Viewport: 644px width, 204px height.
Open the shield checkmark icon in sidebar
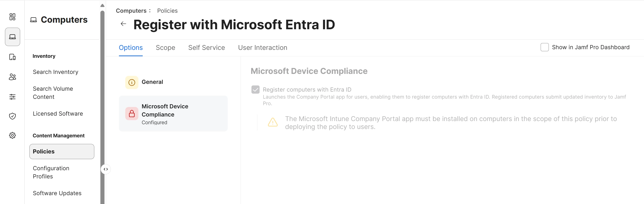(x=12, y=116)
